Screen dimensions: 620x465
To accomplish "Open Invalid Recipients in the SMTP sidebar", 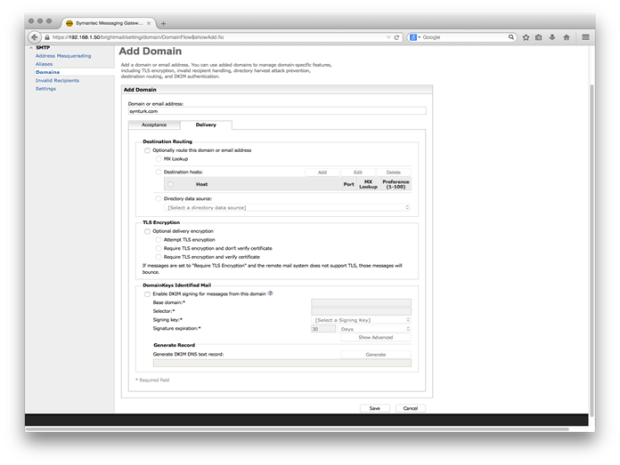I will point(57,80).
